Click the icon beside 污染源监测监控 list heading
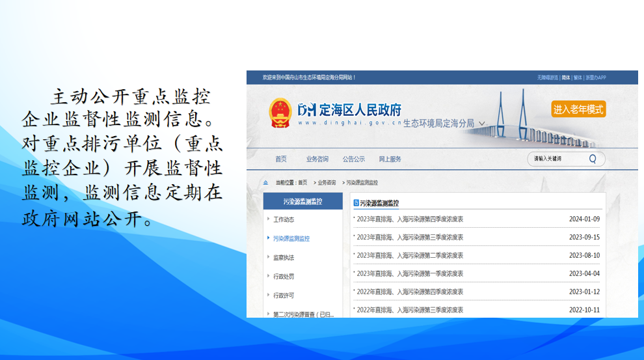The width and height of the screenshot is (644, 360). pos(356,203)
